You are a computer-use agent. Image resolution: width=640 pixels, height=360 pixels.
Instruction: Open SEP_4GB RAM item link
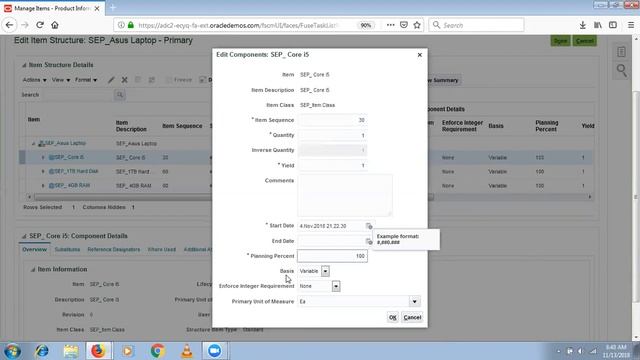(x=72, y=186)
